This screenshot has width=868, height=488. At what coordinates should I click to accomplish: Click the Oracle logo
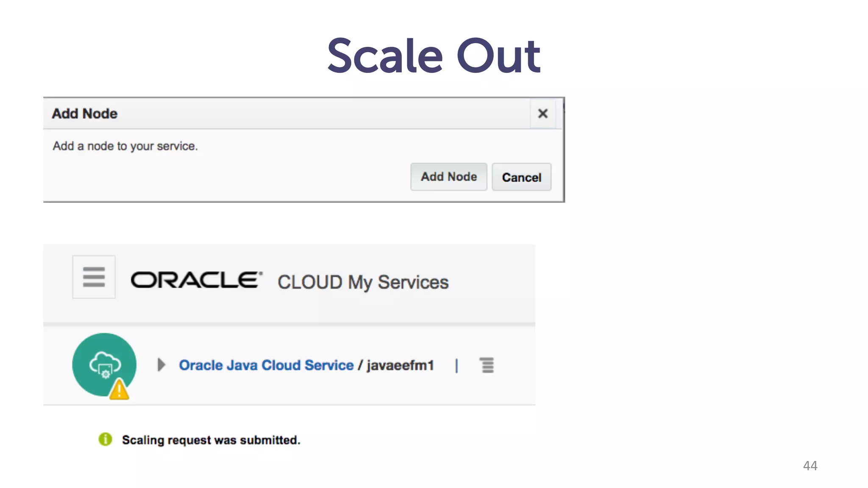[x=196, y=280]
